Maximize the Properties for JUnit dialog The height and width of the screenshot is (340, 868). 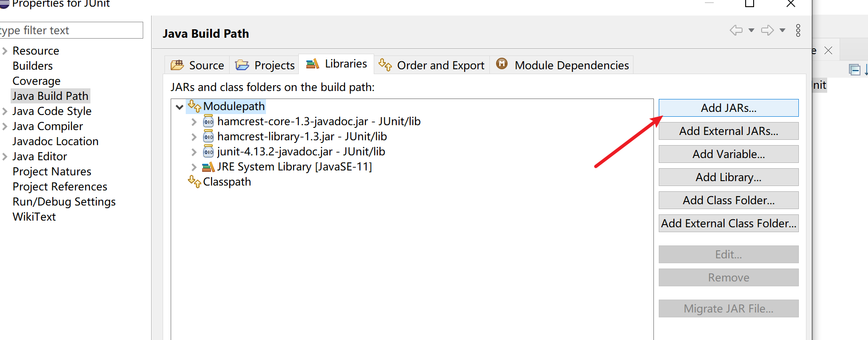point(750,4)
